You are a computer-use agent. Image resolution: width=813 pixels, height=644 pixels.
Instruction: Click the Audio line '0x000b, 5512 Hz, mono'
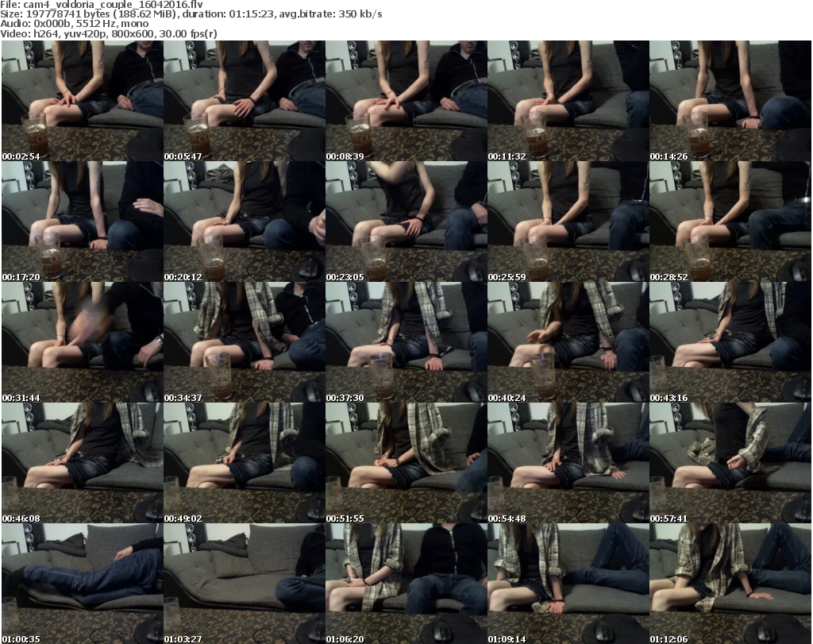[x=91, y=24]
